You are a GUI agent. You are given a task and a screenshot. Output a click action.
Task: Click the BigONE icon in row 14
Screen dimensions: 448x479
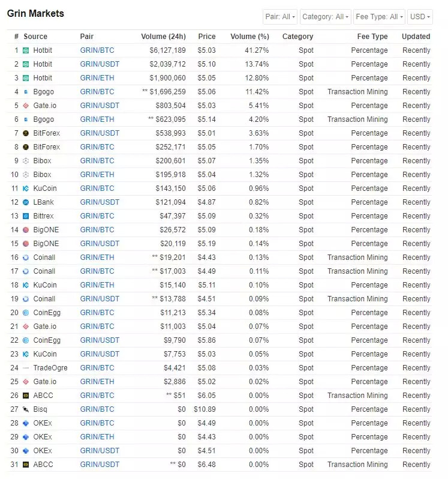pos(26,230)
